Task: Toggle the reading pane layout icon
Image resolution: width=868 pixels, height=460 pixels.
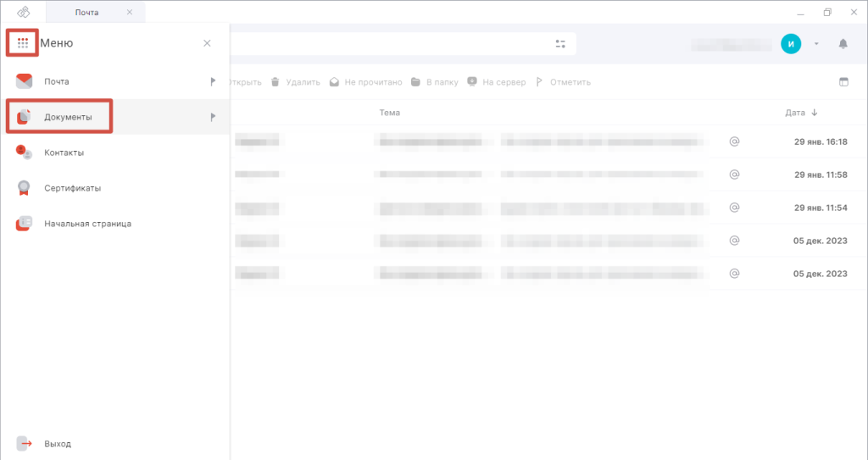Action: coord(843,82)
